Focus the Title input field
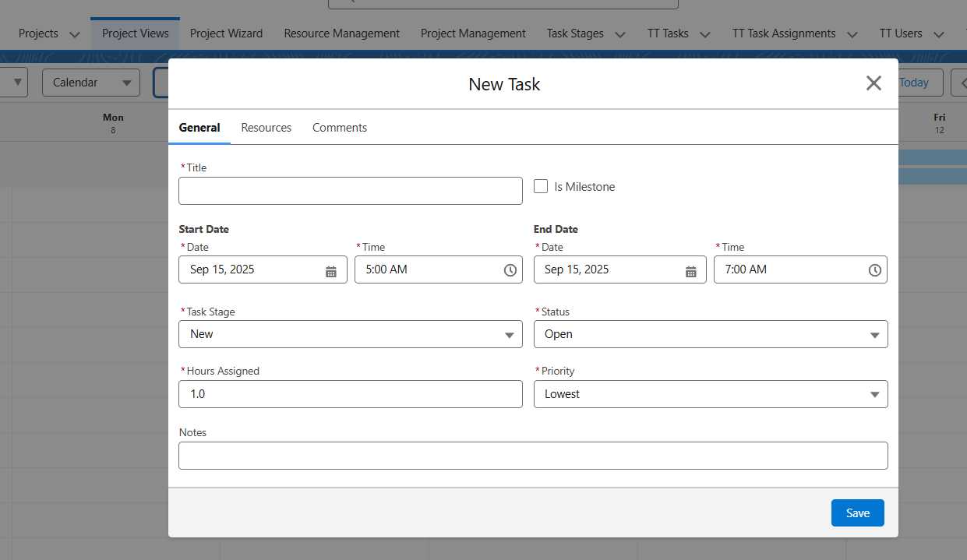This screenshot has width=967, height=560. pyautogui.click(x=351, y=191)
